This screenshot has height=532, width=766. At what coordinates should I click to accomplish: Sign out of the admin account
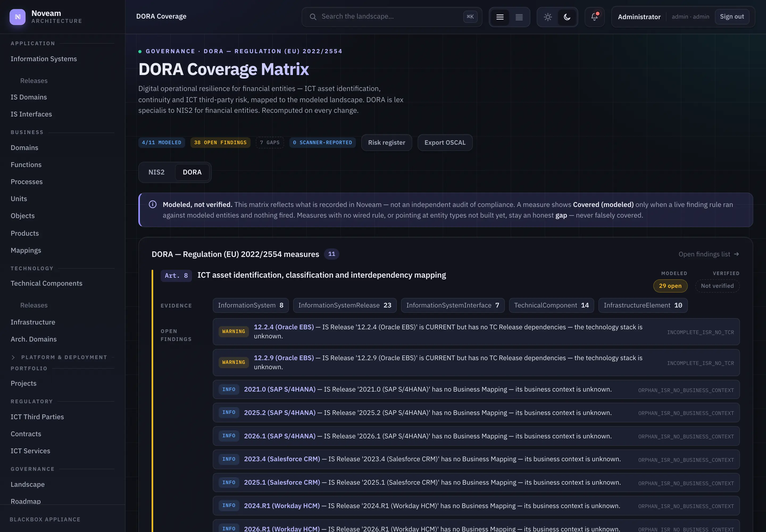tap(732, 17)
